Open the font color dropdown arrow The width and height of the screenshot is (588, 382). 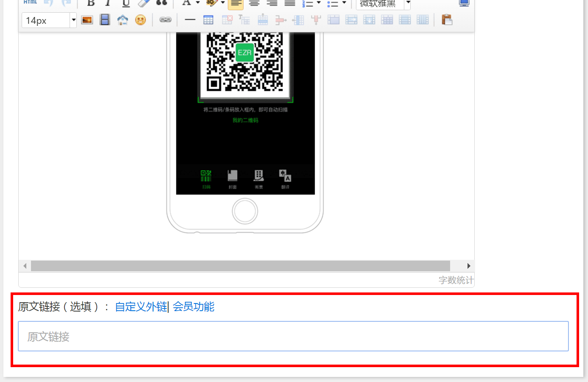198,3
